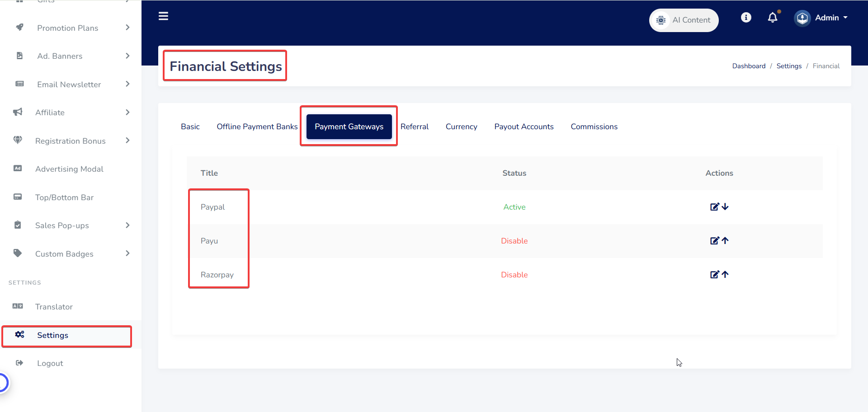Go to the Payout Accounts tab
Viewport: 868px width, 412px height.
(524, 127)
